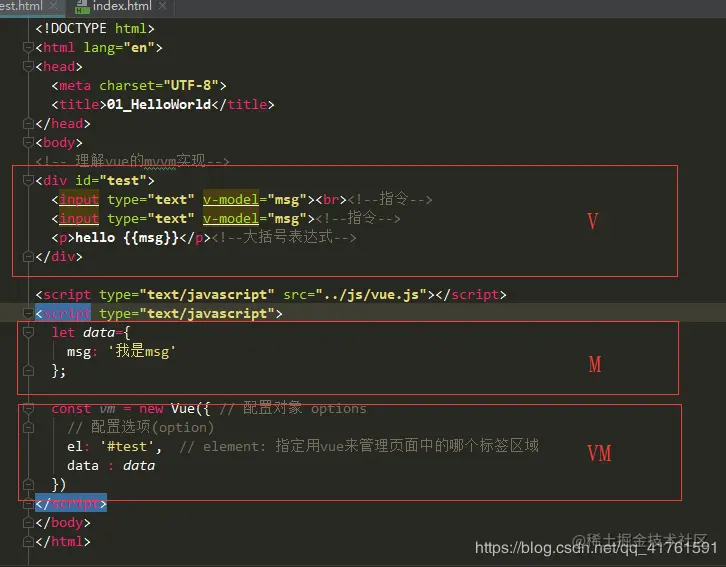
Task: Click v-model in the input followed by <br>
Action: click(231, 199)
